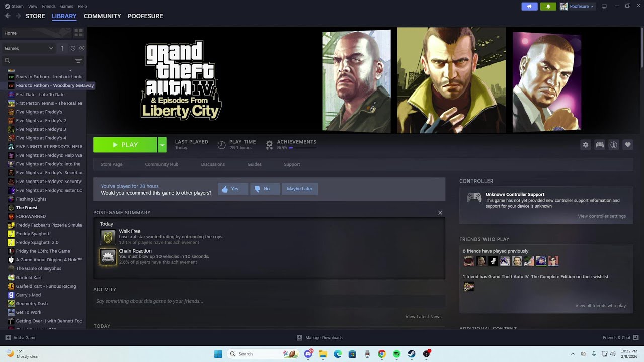Expand the Play button options arrow

(162, 145)
